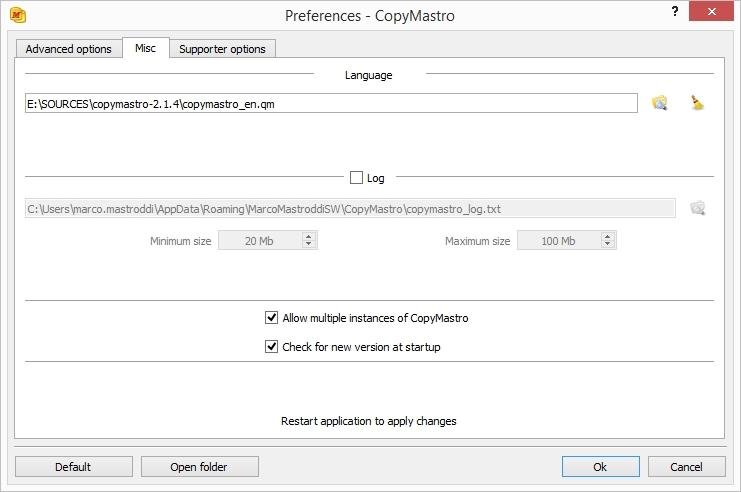Image resolution: width=741 pixels, height=492 pixels.
Task: Confirm preferences with Ok button
Action: pos(601,466)
